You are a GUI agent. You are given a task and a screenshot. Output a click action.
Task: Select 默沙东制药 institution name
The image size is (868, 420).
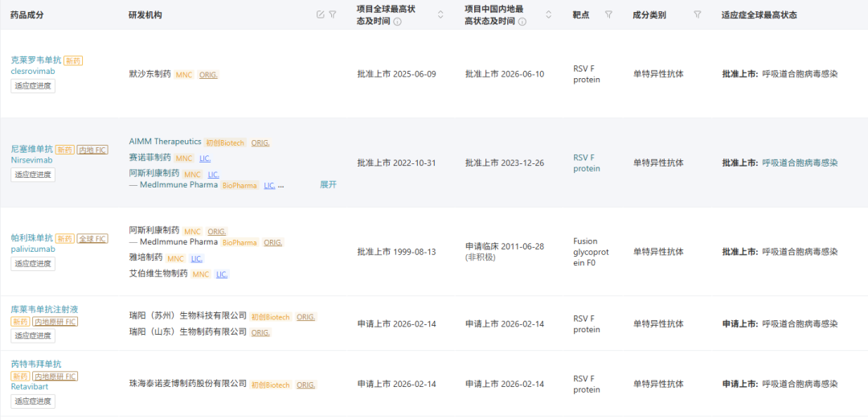(x=150, y=74)
